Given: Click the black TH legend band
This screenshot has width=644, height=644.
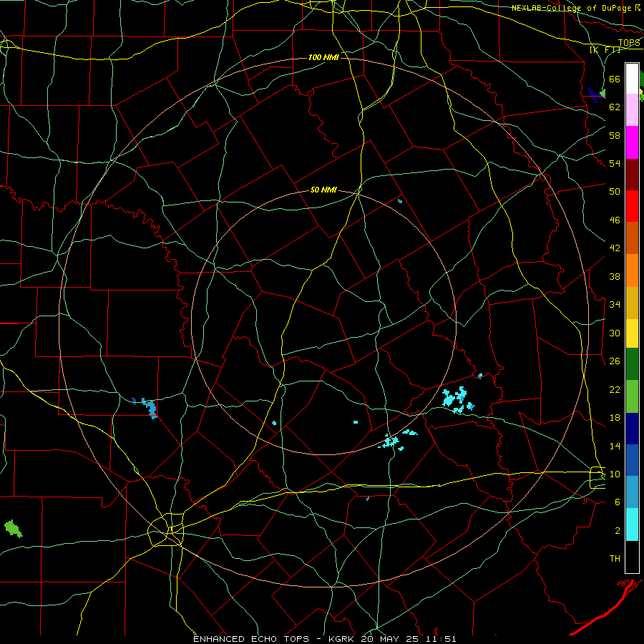Looking at the screenshot, I should (632, 557).
